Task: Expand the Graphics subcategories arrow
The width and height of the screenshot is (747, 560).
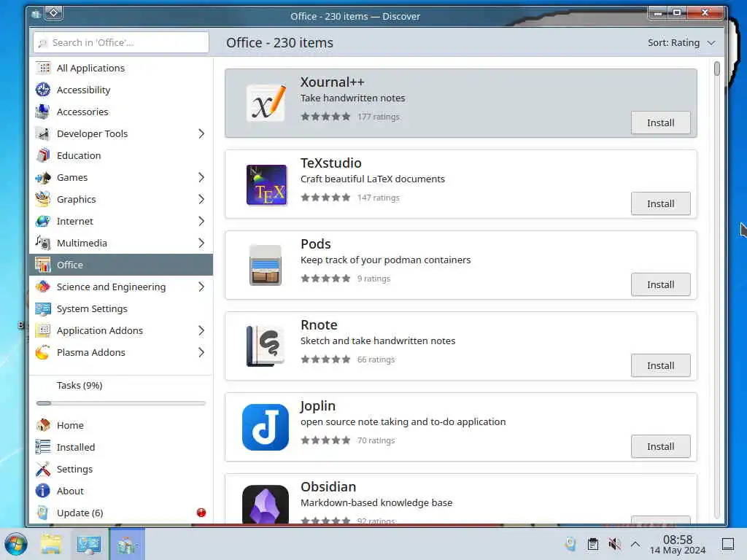Action: (201, 200)
